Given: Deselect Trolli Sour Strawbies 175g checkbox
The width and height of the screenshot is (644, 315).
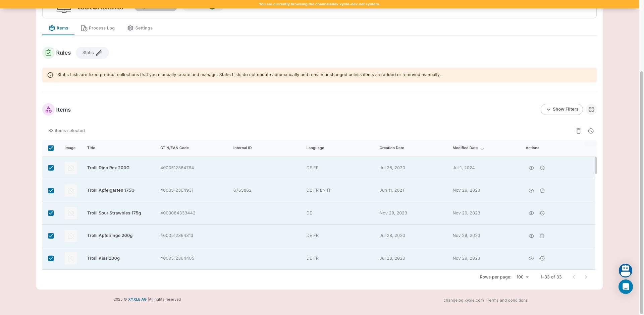Looking at the screenshot, I should point(51,213).
